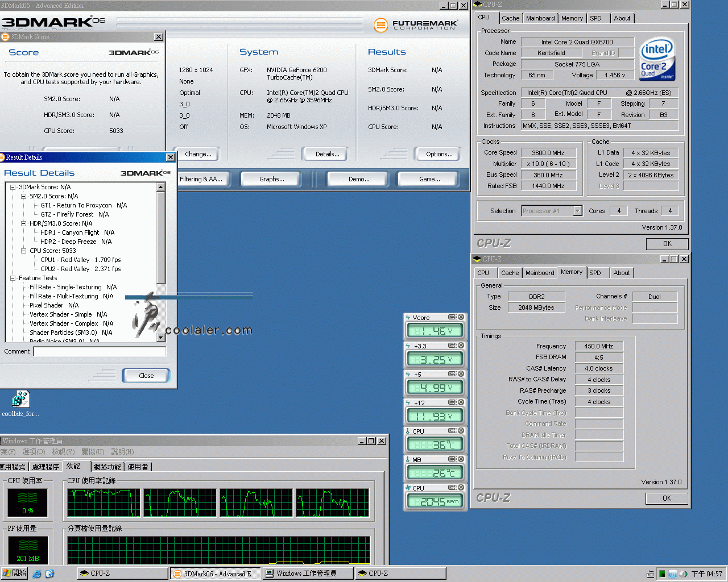
Task: Close the CPU fan 2045 RPM widget
Action: tap(461, 488)
